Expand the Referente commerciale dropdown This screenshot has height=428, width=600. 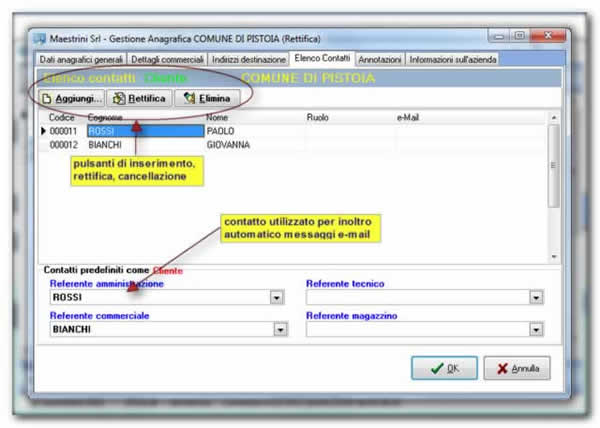(x=276, y=328)
